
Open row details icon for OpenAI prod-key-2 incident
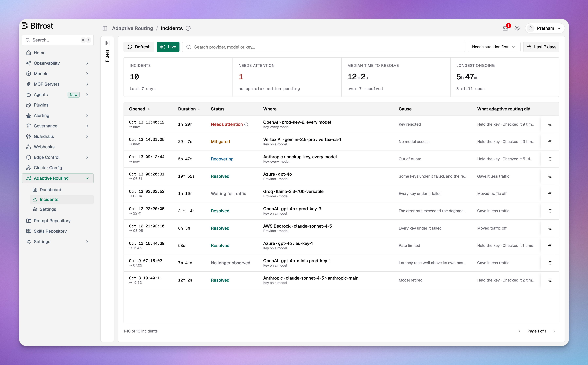(550, 124)
